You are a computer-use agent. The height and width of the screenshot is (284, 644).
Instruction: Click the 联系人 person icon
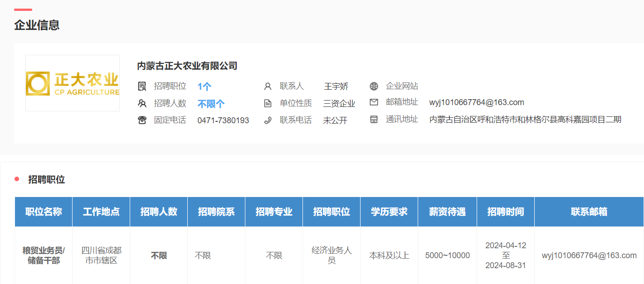268,86
